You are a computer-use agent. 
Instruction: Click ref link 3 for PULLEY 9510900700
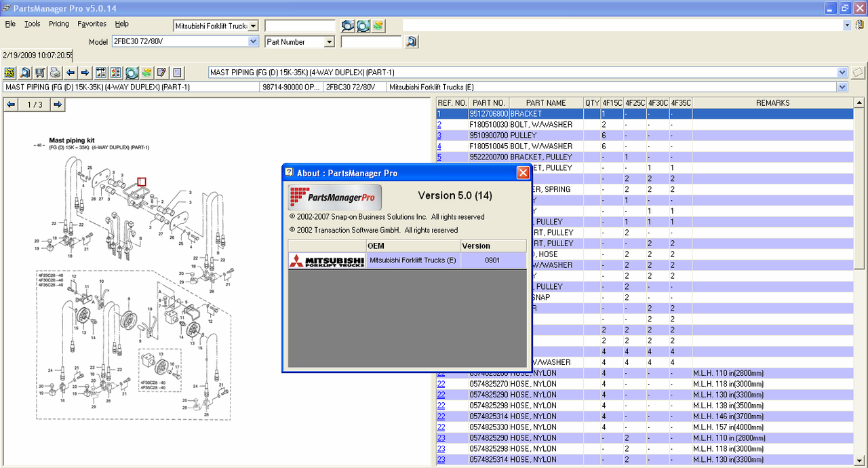[x=439, y=136]
